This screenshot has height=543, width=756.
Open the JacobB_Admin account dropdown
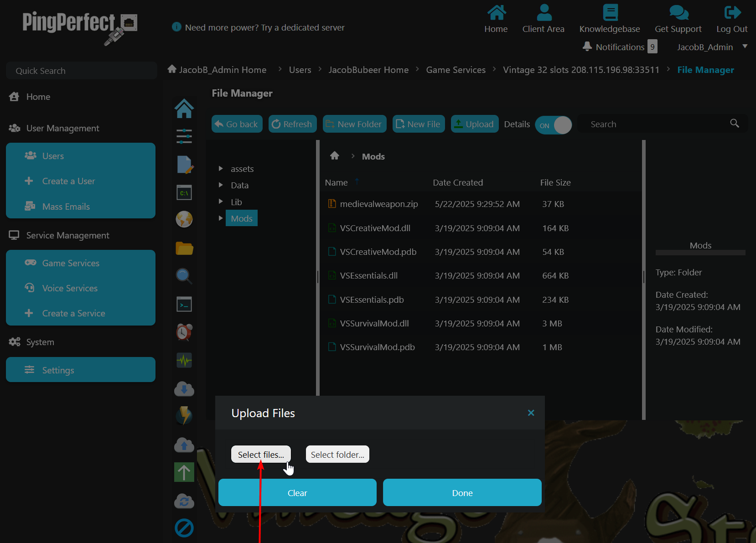pos(712,47)
